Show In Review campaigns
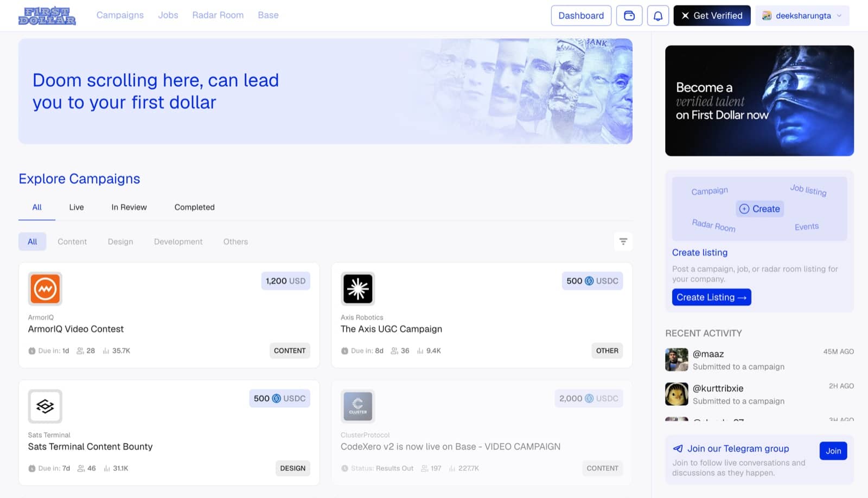Viewport: 868px width, 498px height. [129, 207]
